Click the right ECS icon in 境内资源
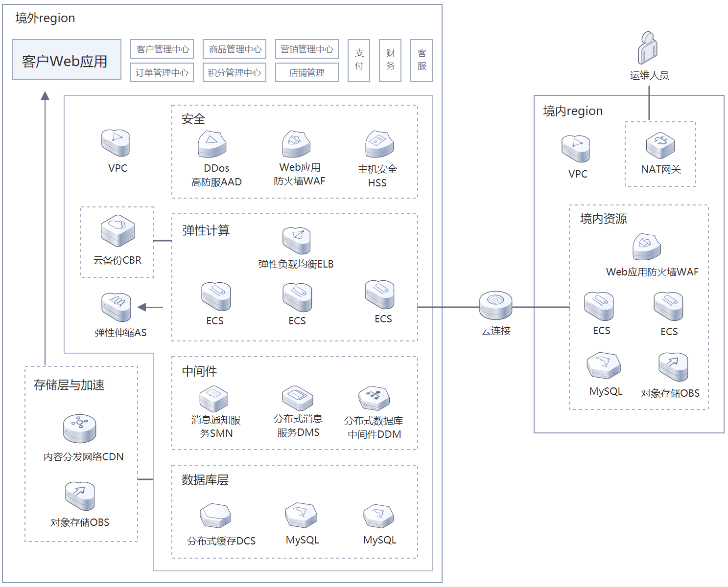The width and height of the screenshot is (728, 587). pos(668,306)
